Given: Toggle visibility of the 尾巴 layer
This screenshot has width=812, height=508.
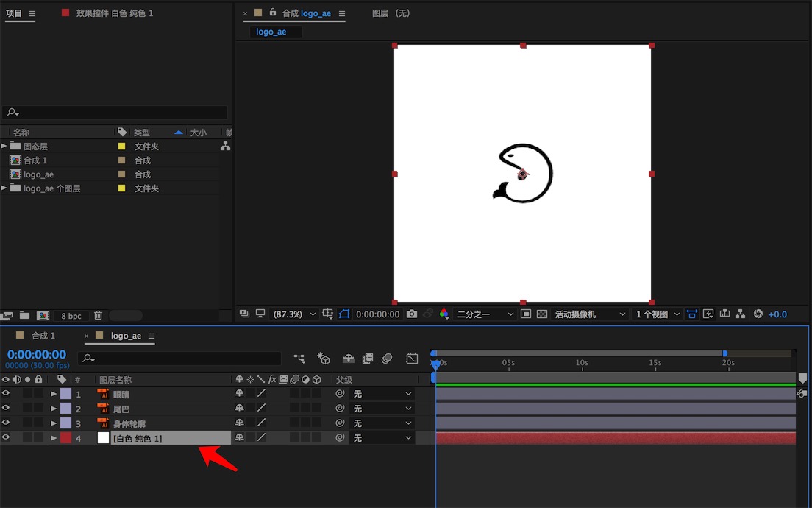Looking at the screenshot, I should point(6,409).
